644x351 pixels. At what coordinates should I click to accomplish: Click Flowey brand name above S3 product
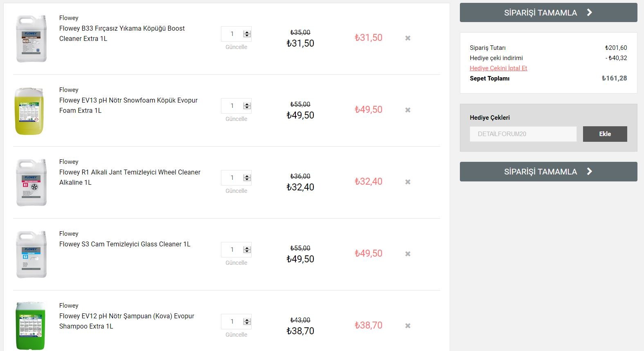pos(69,234)
